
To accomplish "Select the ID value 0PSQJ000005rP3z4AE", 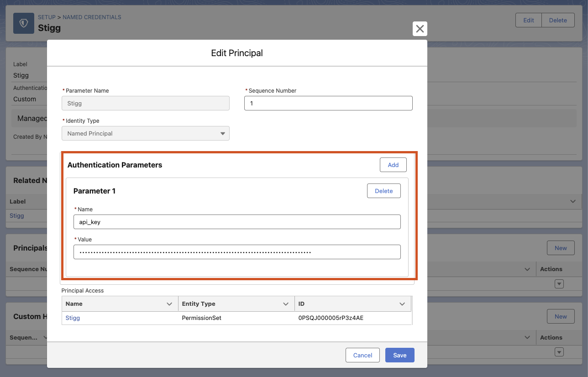I will coord(331,318).
